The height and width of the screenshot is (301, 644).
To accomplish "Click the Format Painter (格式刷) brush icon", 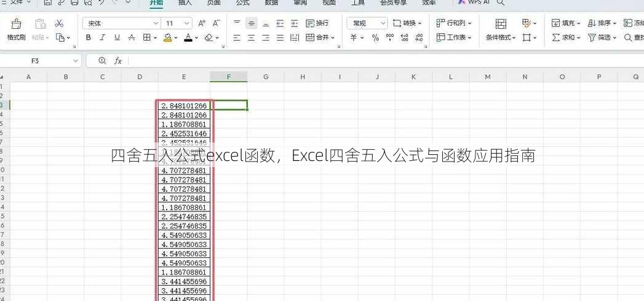I will 16,24.
